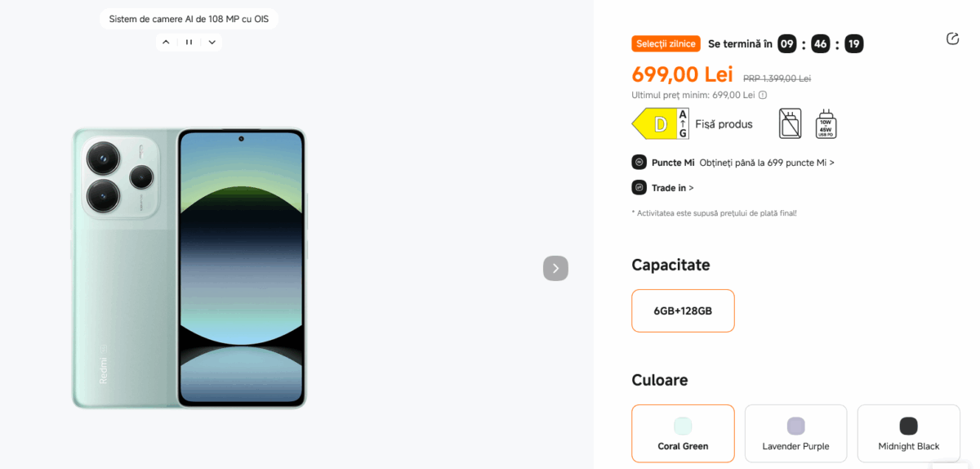Click the charger not included icon
This screenshot has width=980, height=469.
click(790, 123)
